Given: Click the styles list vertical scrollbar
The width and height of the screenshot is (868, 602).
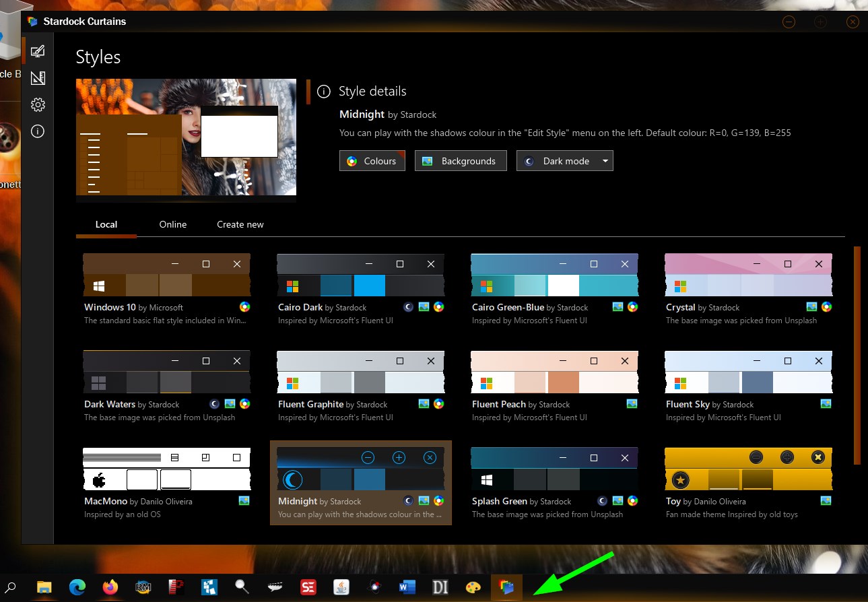Looking at the screenshot, I should tap(857, 355).
